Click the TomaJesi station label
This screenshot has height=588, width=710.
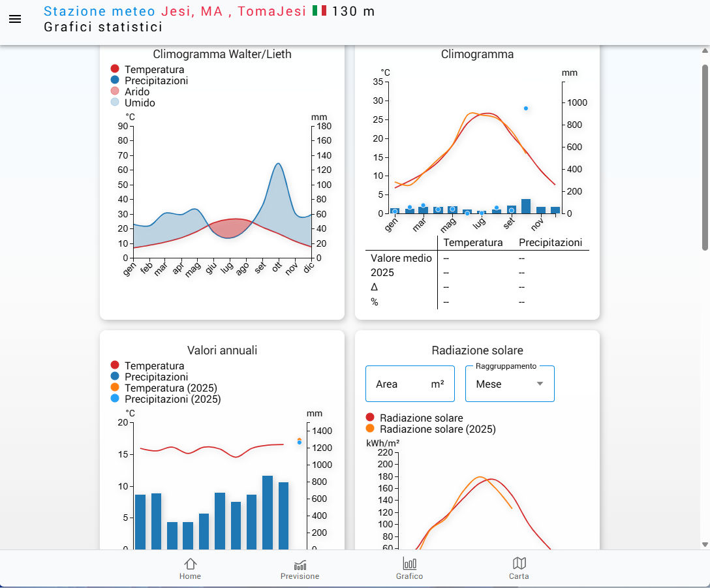tap(271, 11)
